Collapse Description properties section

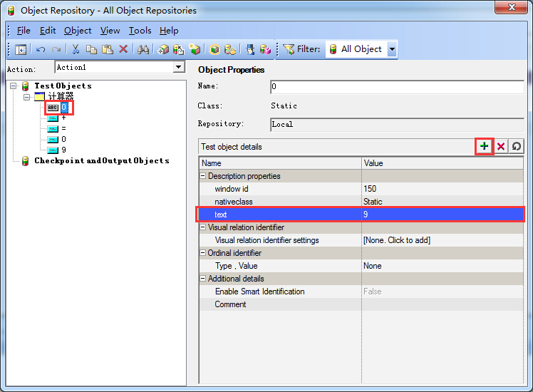pos(202,176)
